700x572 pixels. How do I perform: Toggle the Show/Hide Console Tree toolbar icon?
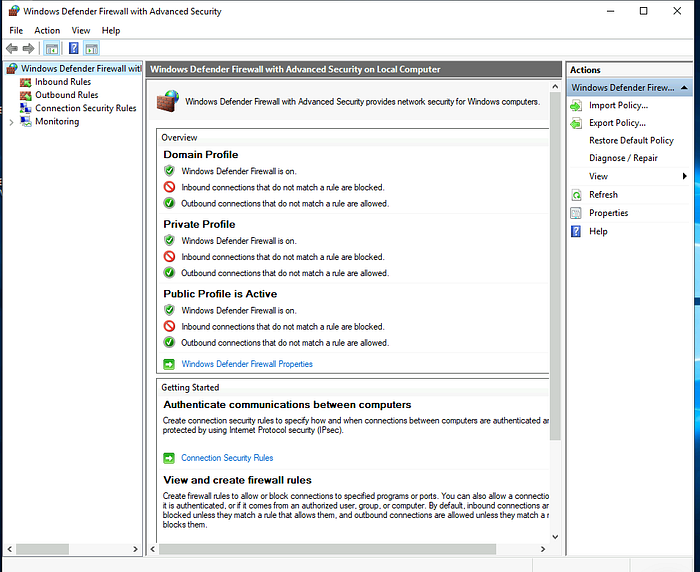[52, 48]
